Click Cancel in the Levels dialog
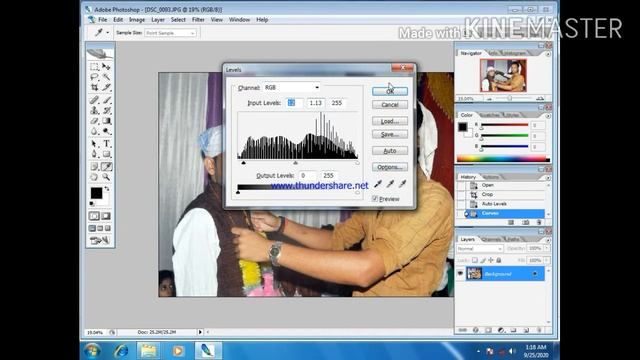Viewport: 640px width, 360px height. [390, 105]
